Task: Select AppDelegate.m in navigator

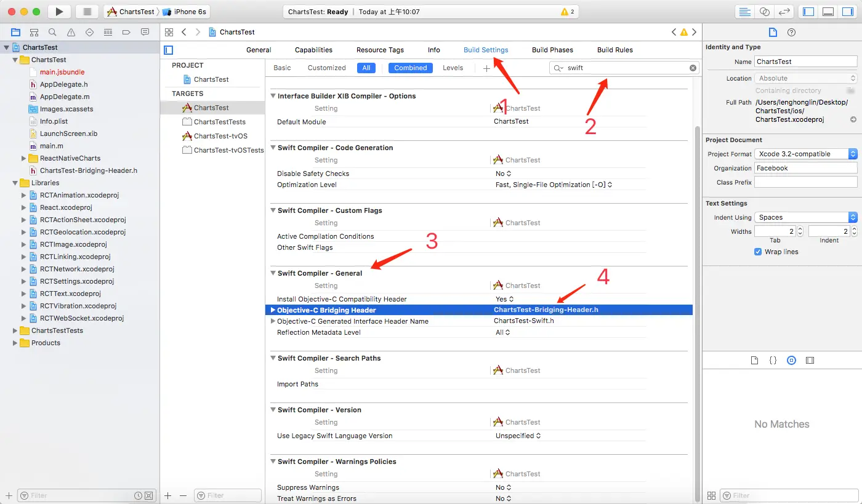Action: [65, 97]
